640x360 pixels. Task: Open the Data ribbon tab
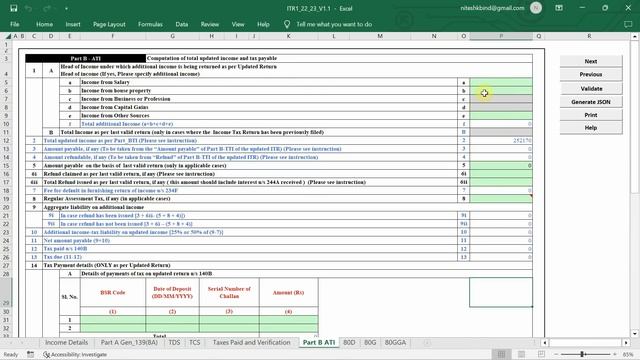182,24
